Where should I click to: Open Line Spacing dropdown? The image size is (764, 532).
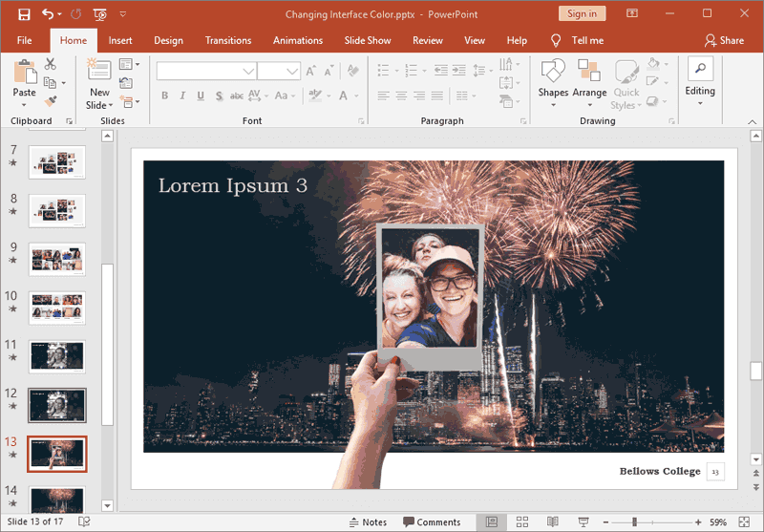[x=483, y=71]
